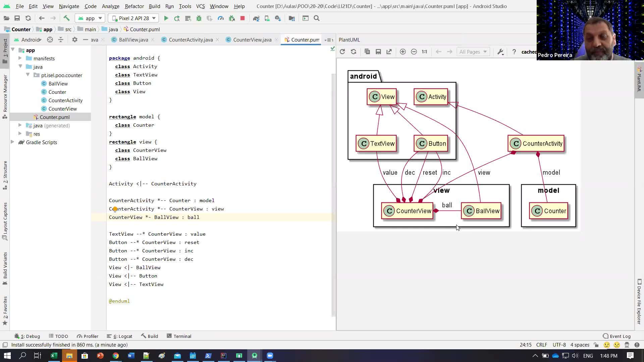This screenshot has height=362, width=644.
Task: Zoom in on the PlantUML diagram
Action: (x=403, y=52)
